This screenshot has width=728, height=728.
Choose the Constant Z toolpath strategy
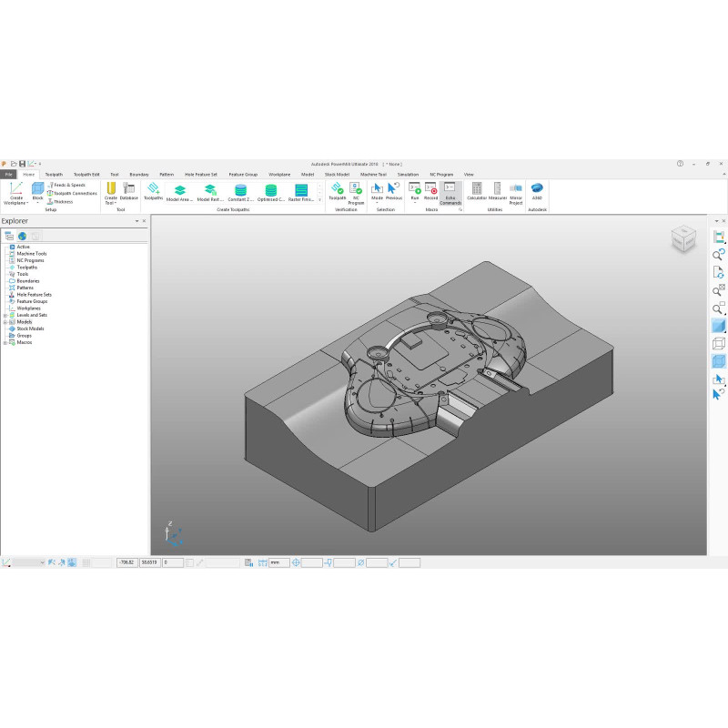pos(240,191)
